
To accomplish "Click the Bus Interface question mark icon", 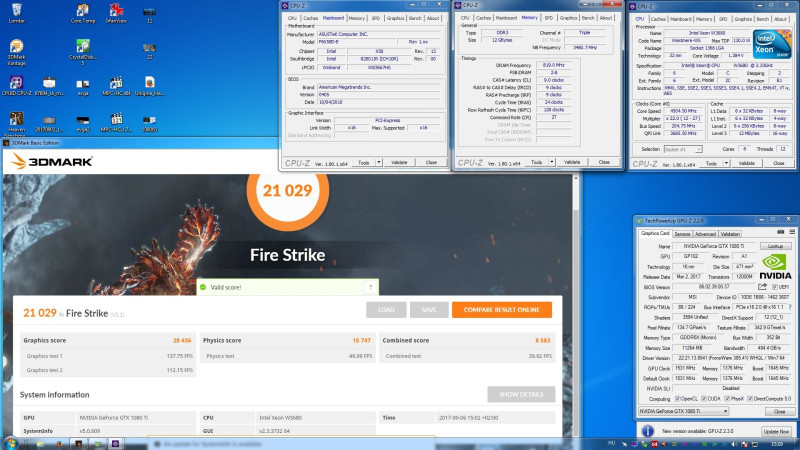I will coord(791,307).
